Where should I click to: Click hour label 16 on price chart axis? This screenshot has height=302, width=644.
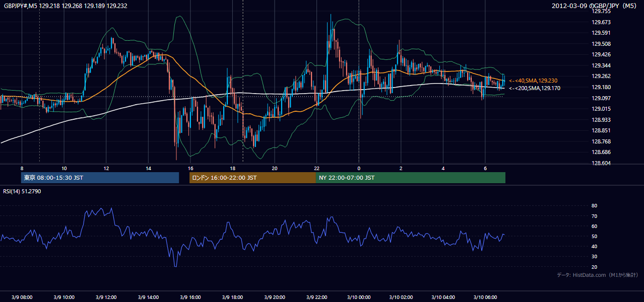click(x=190, y=168)
